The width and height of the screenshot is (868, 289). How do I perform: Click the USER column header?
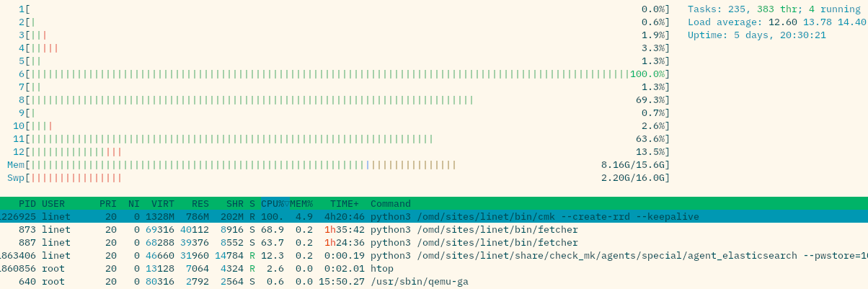point(53,204)
